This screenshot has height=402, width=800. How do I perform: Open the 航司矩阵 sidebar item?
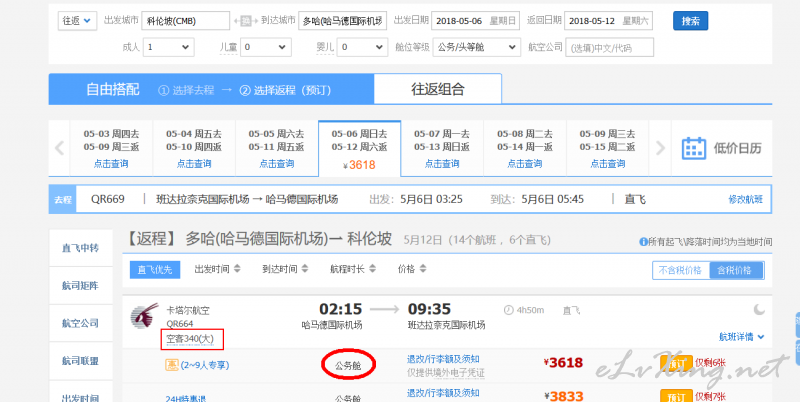(x=81, y=286)
